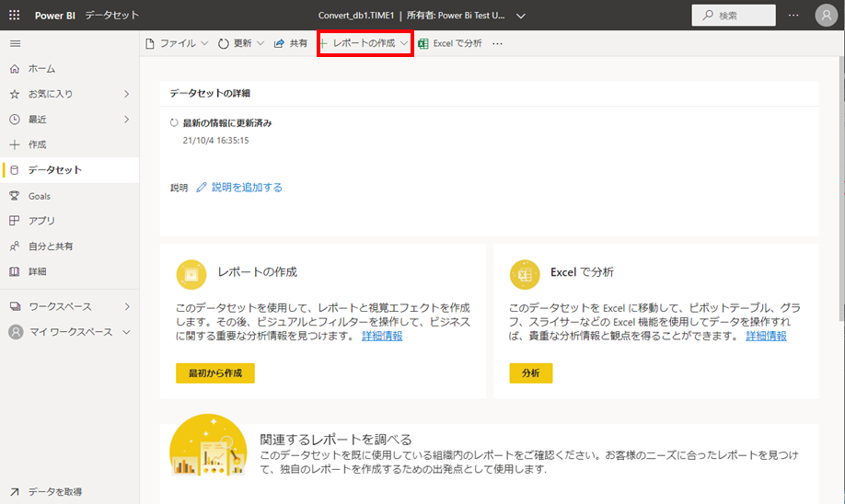Go to ホーム in sidebar

41,69
